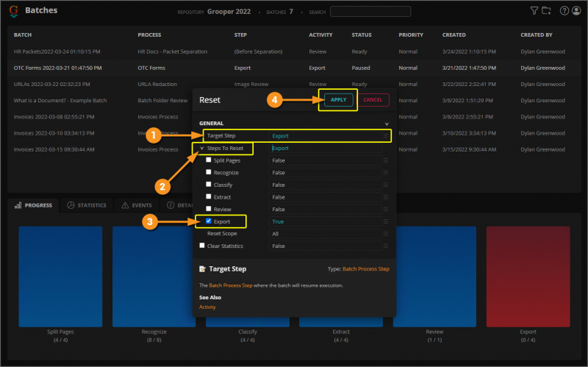Select the red Export progress bar
Image resolution: width=588 pixels, height=367 pixels.
click(x=528, y=277)
